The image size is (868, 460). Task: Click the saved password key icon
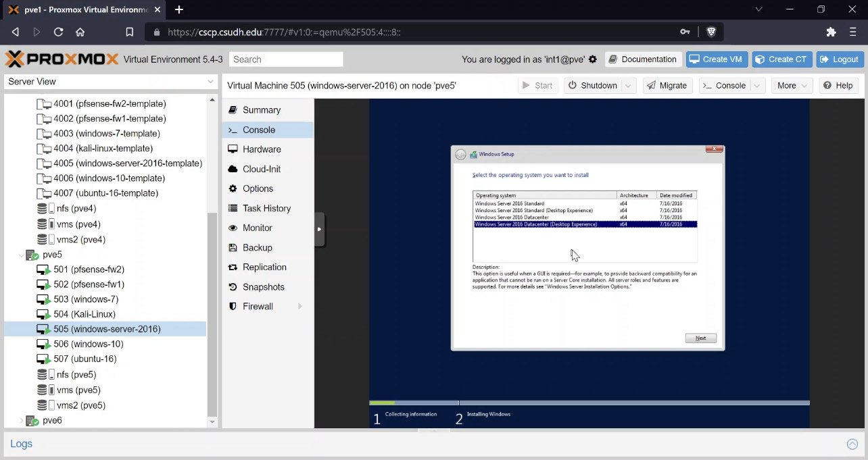pos(685,32)
